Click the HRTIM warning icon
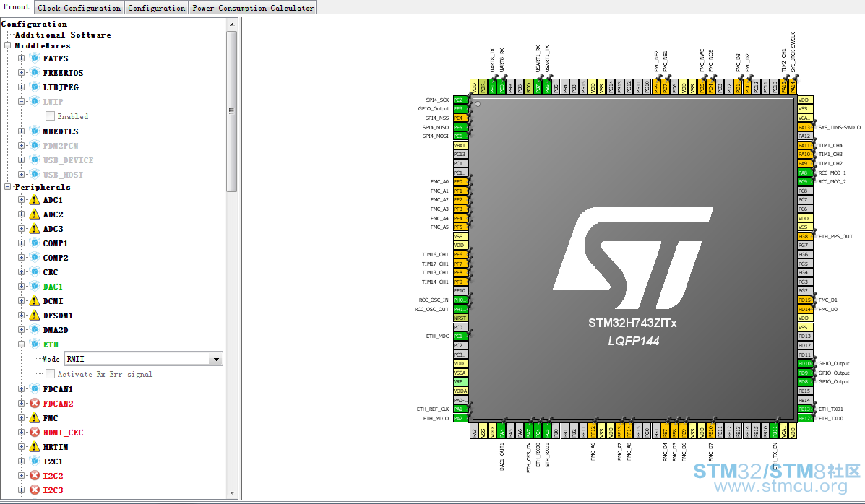This screenshot has height=504, width=865. click(35, 446)
